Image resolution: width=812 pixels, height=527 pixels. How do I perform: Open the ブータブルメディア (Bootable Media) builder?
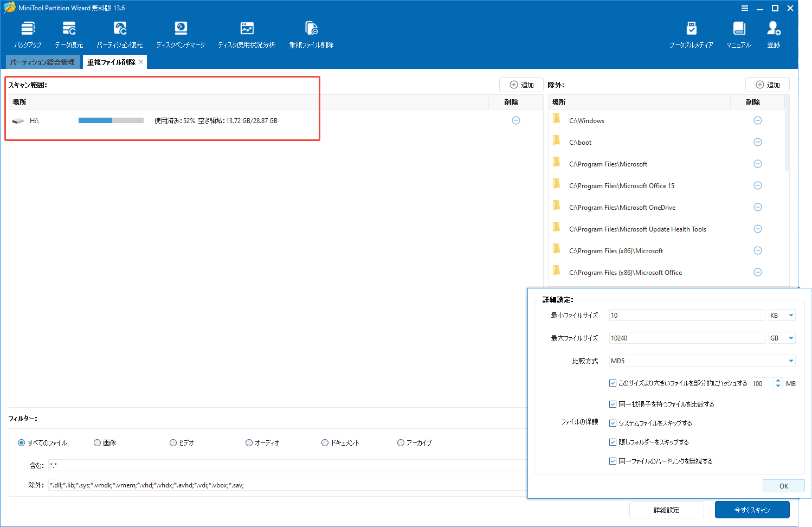[x=691, y=33]
